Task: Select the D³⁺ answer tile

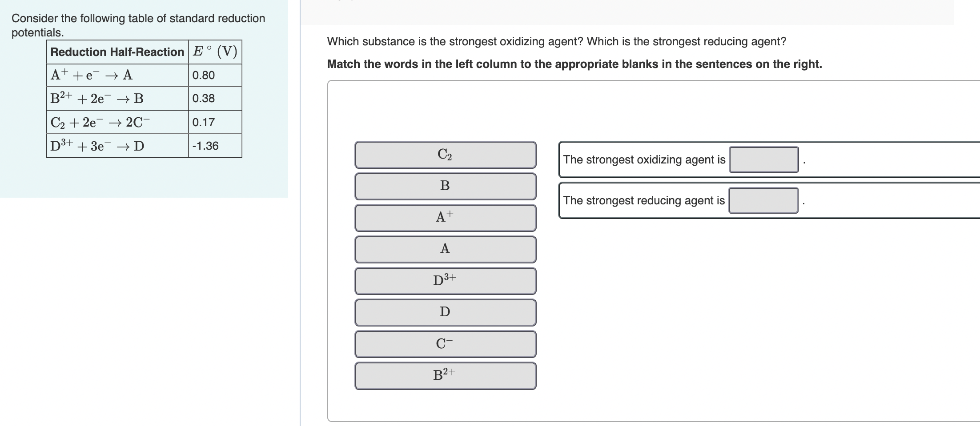Action: (x=445, y=281)
